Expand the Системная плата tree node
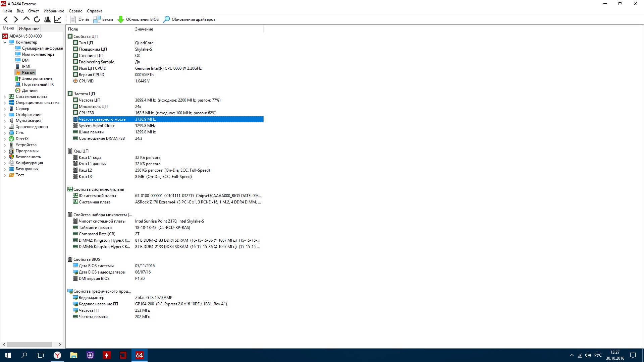The height and width of the screenshot is (362, 644). [x=5, y=97]
